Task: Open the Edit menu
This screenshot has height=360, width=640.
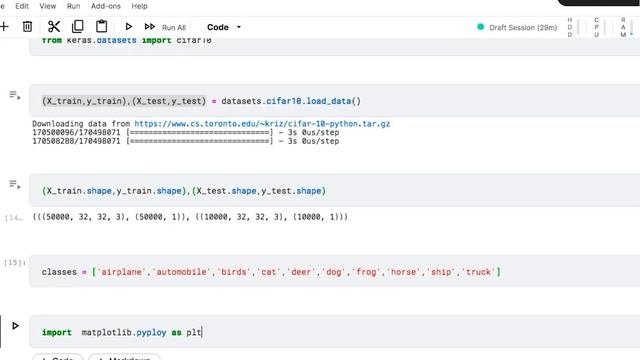Action: (22, 6)
